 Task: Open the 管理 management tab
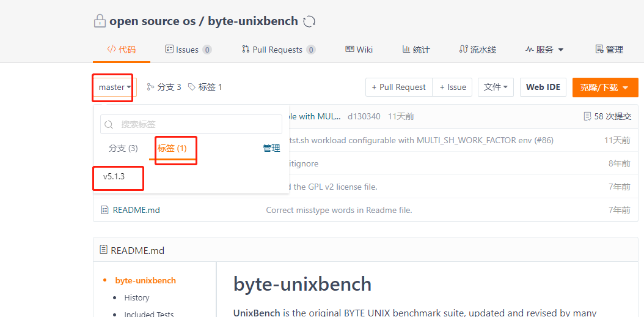[x=609, y=50]
